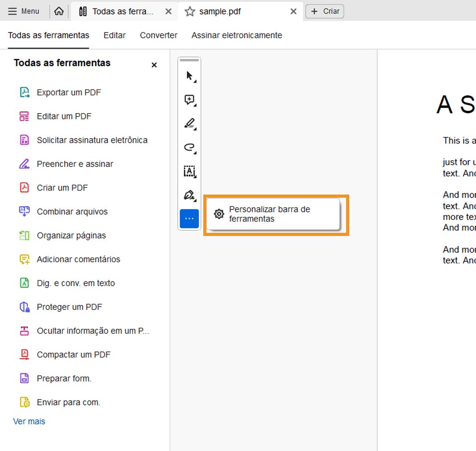Pick the text box selection tool
Image resolution: width=476 pixels, height=451 pixels.
[190, 171]
